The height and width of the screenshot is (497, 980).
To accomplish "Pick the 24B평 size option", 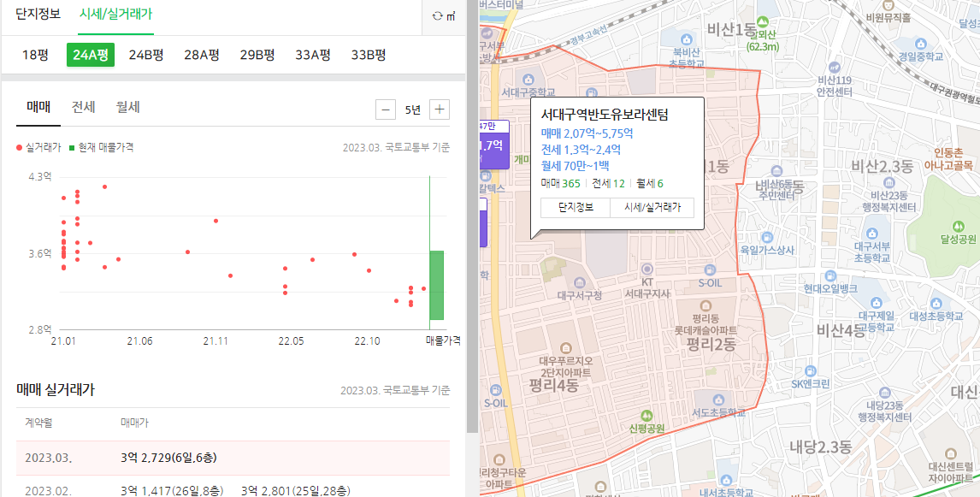I will [x=146, y=55].
